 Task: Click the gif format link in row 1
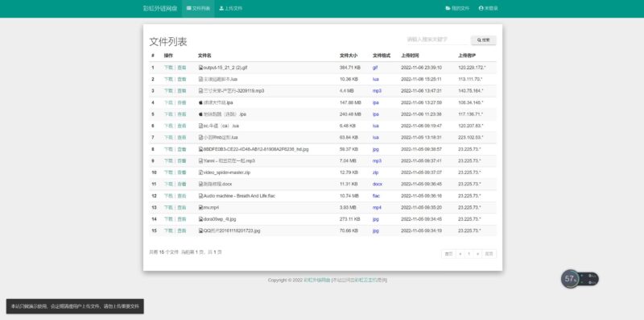pyautogui.click(x=375, y=68)
